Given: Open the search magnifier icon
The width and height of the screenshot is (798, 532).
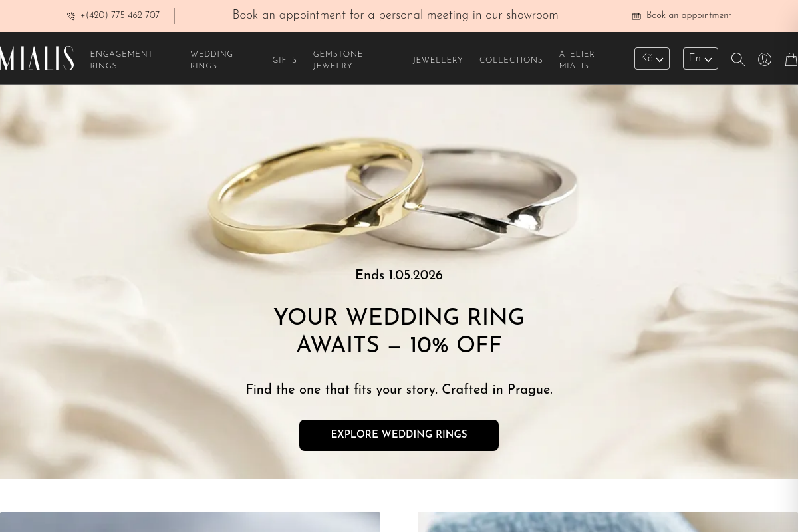Looking at the screenshot, I should point(737,59).
